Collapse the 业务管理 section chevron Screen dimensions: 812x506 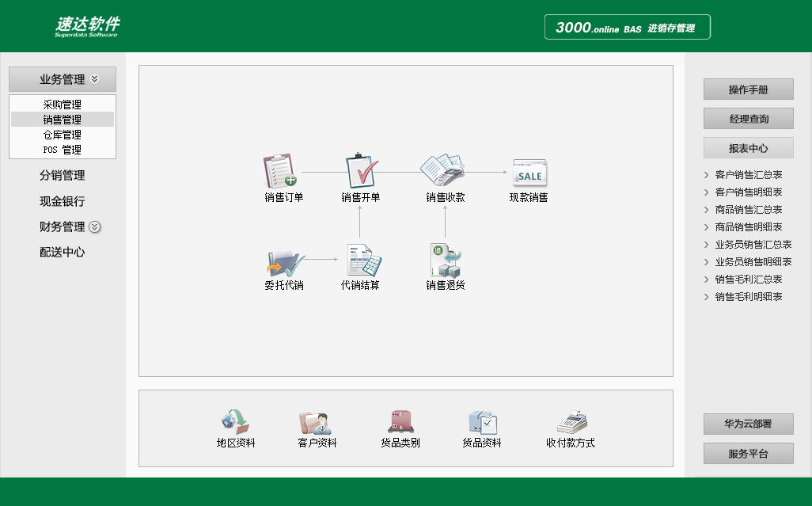coord(94,79)
